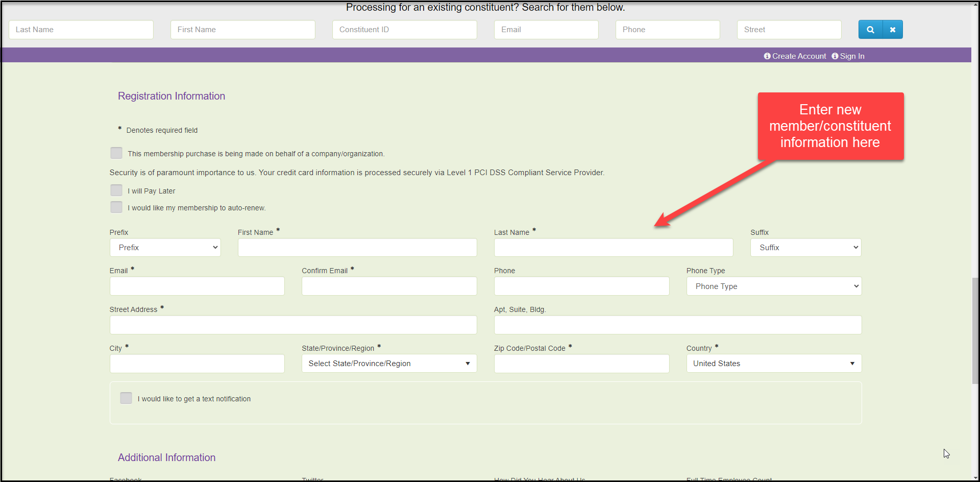Check the company/organization membership purchase box
Viewport: 980px width, 482px height.
coord(116,153)
